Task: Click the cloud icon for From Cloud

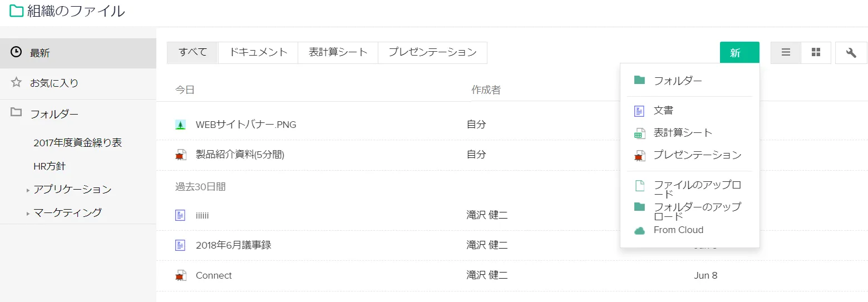Action: click(x=639, y=230)
